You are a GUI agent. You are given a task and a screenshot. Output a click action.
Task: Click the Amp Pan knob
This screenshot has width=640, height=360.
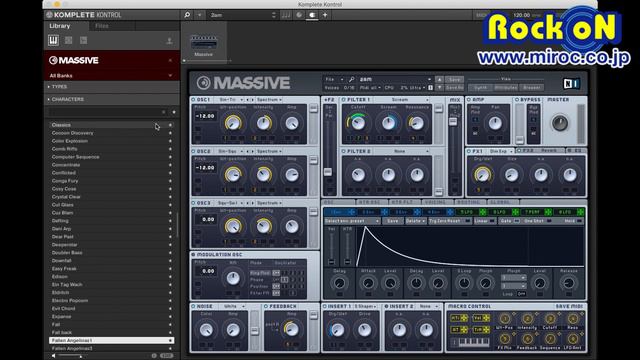pyautogui.click(x=495, y=123)
